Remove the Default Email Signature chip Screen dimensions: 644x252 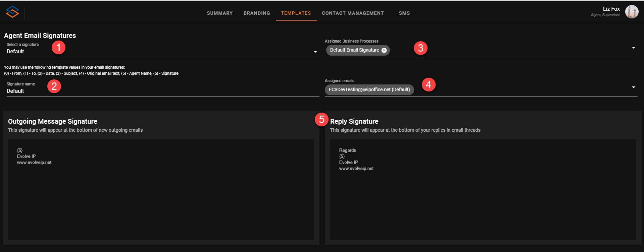point(384,50)
